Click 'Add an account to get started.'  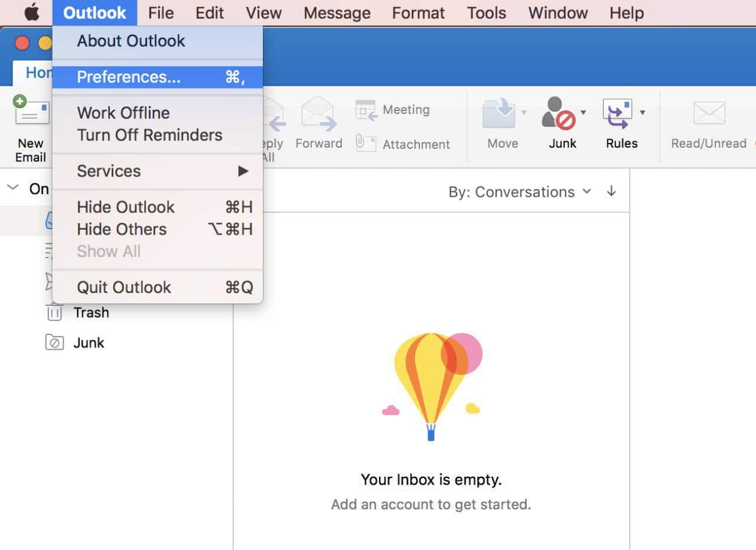point(431,505)
